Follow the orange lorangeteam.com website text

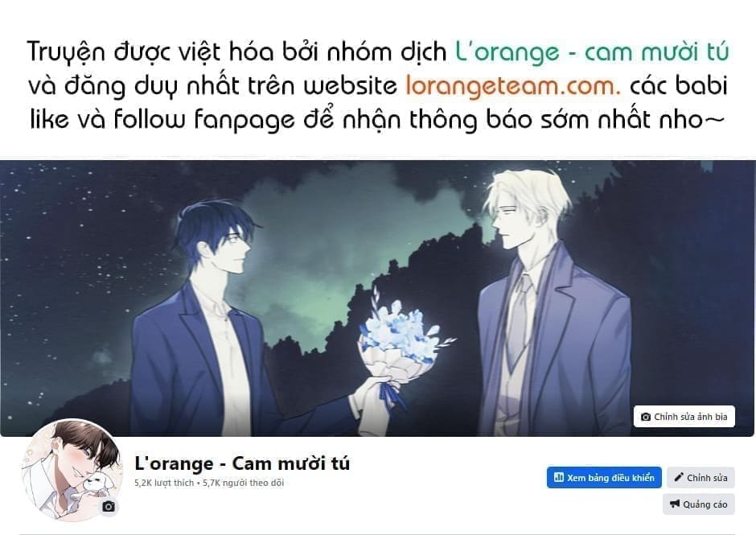[x=513, y=86]
